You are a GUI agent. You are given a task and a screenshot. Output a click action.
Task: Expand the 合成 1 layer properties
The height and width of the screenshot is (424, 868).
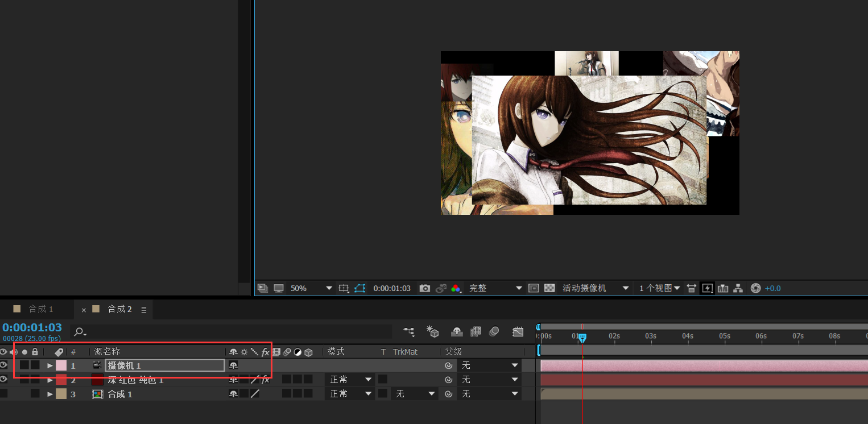tap(50, 394)
